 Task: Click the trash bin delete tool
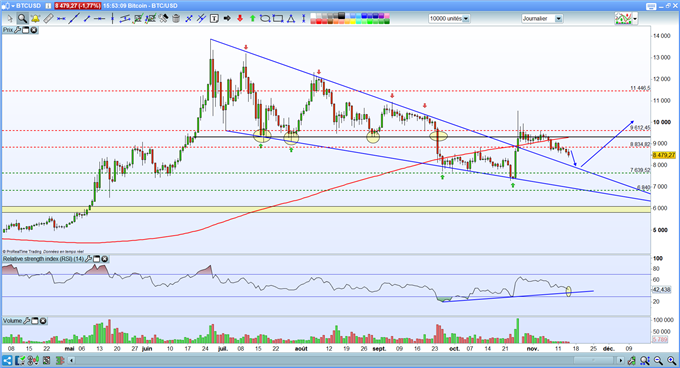(x=176, y=18)
